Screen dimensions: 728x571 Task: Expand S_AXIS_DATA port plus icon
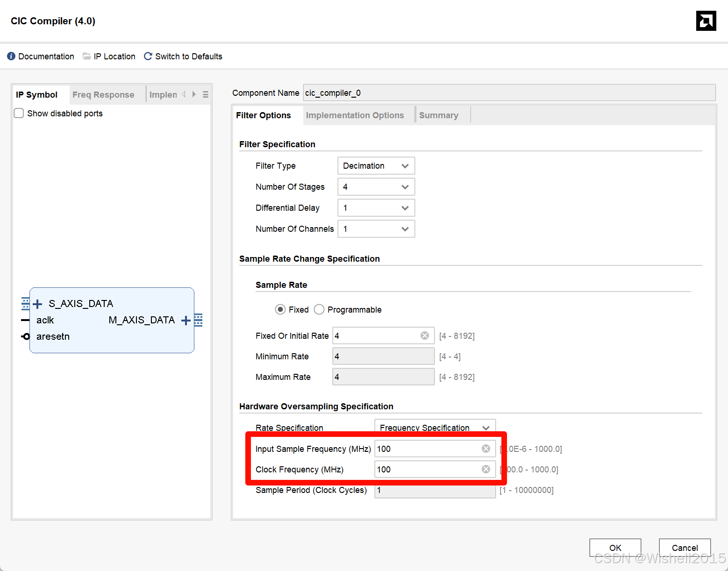[x=38, y=304]
